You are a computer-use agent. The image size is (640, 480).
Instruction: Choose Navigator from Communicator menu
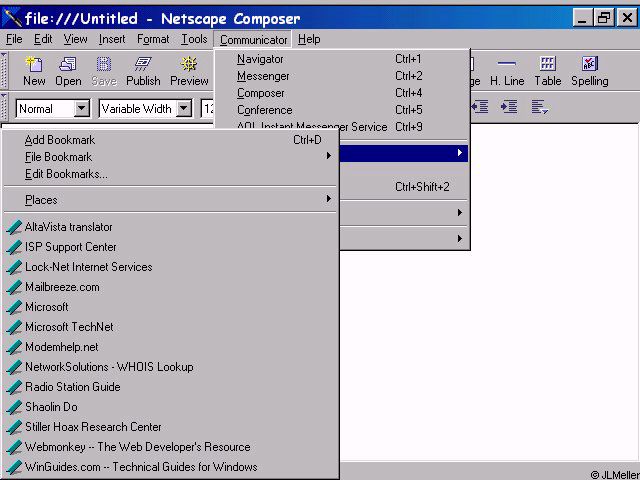342,59
